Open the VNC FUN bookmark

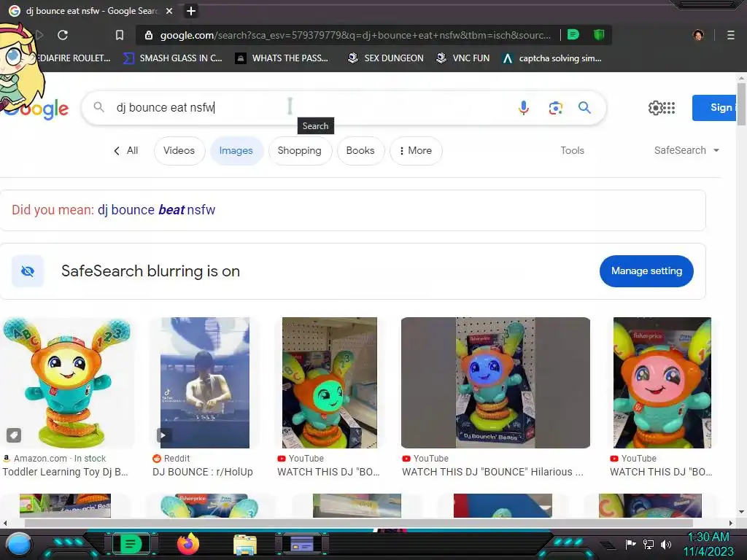click(462, 58)
